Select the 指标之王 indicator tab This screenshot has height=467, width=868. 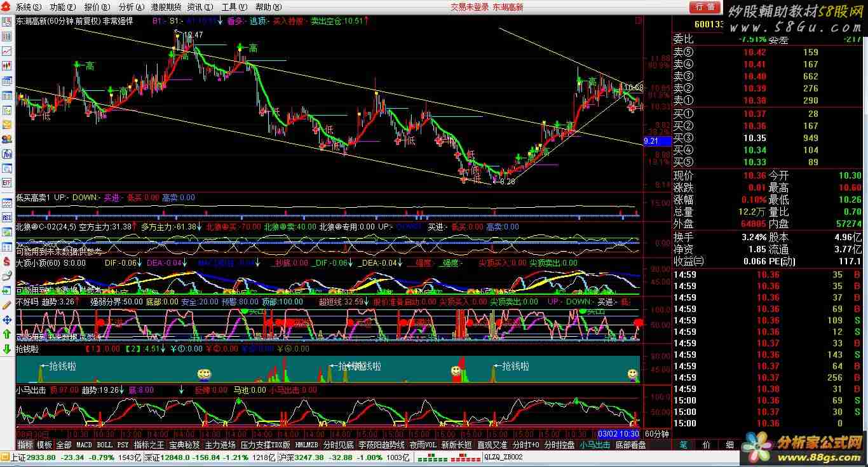149,445
